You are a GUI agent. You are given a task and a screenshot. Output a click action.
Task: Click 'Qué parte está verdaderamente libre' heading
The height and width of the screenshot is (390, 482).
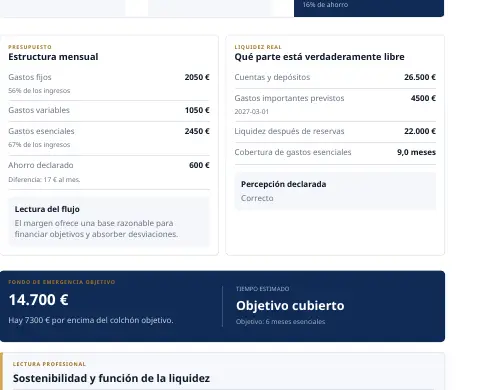point(319,57)
